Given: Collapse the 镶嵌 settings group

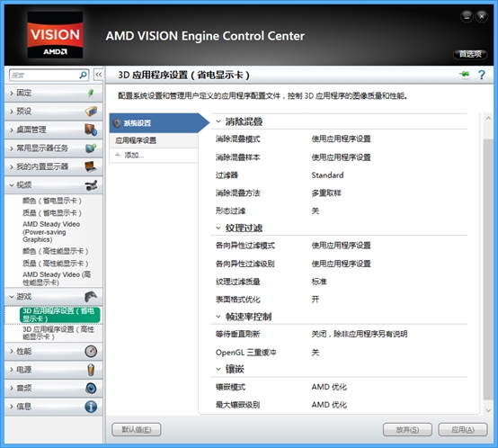Looking at the screenshot, I should [x=218, y=369].
